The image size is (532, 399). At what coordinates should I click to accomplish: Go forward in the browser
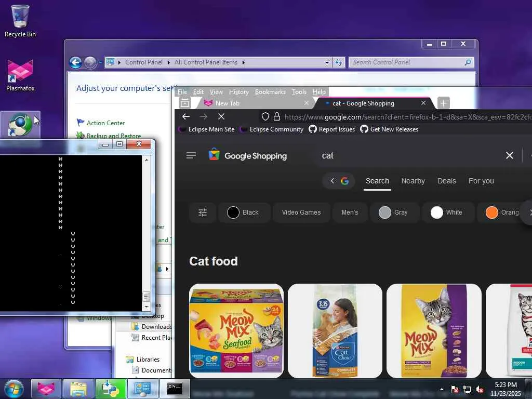coord(204,117)
